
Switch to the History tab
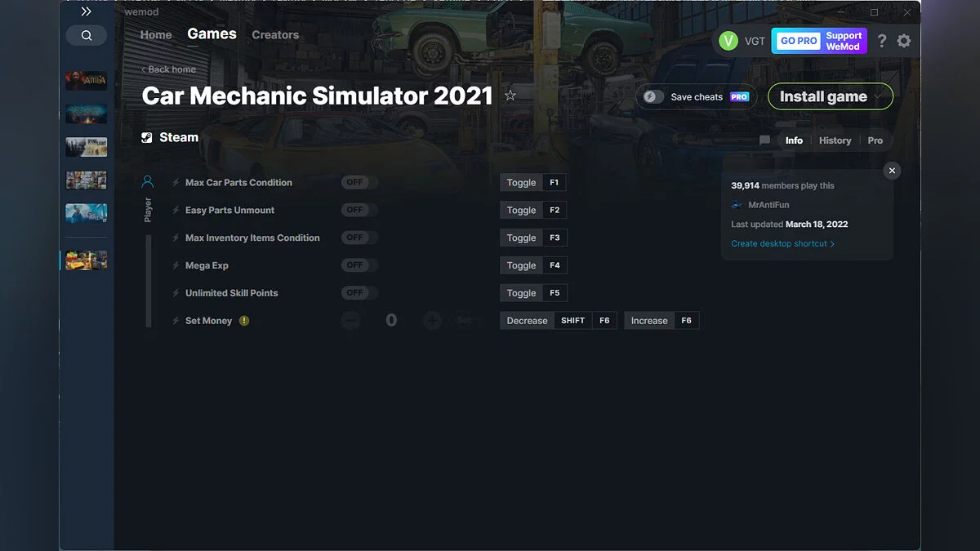point(835,140)
